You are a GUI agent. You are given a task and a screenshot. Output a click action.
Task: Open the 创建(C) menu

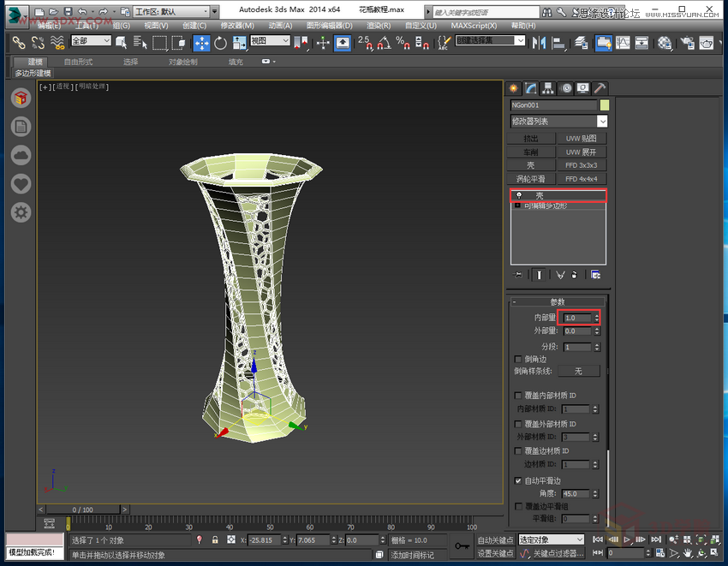pyautogui.click(x=194, y=26)
